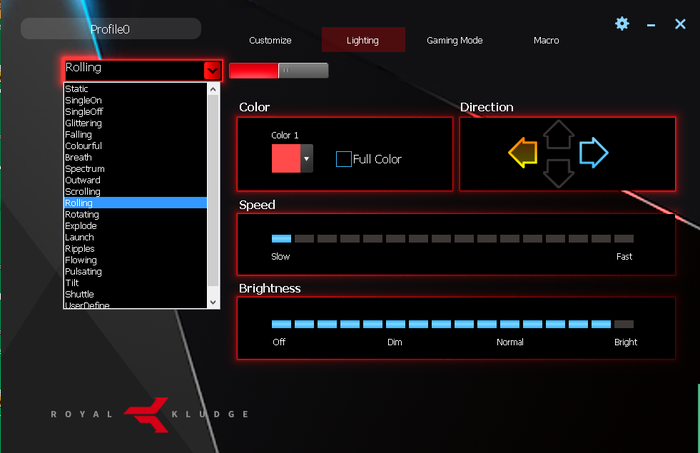Screen dimensions: 700x453
Task: Click the Royal Kludge logo
Action: tap(149, 413)
